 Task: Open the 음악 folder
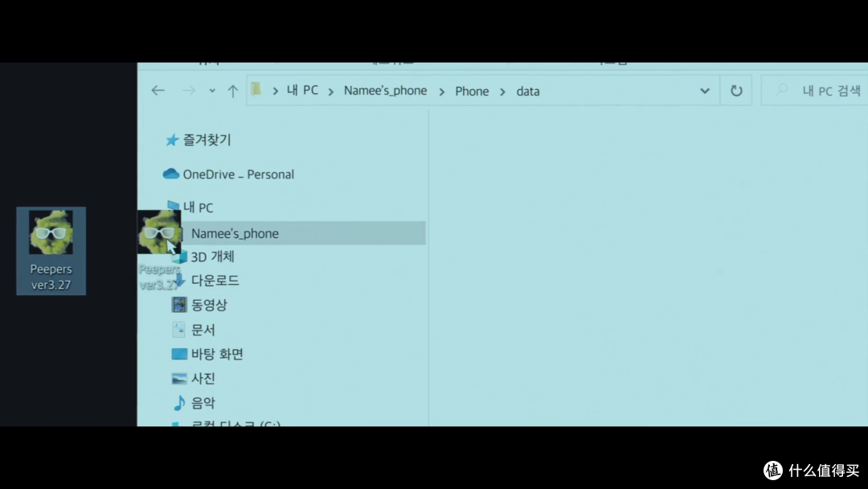203,403
